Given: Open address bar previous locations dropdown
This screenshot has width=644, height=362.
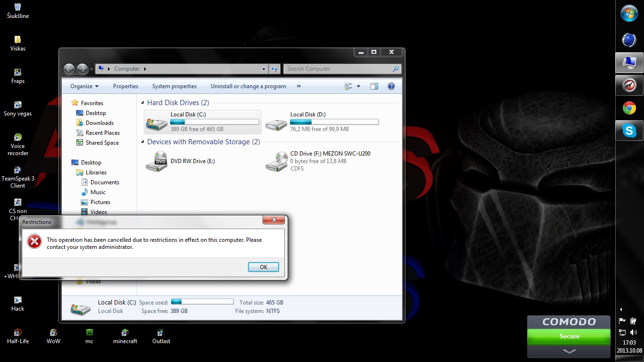Looking at the screenshot, I should 264,69.
